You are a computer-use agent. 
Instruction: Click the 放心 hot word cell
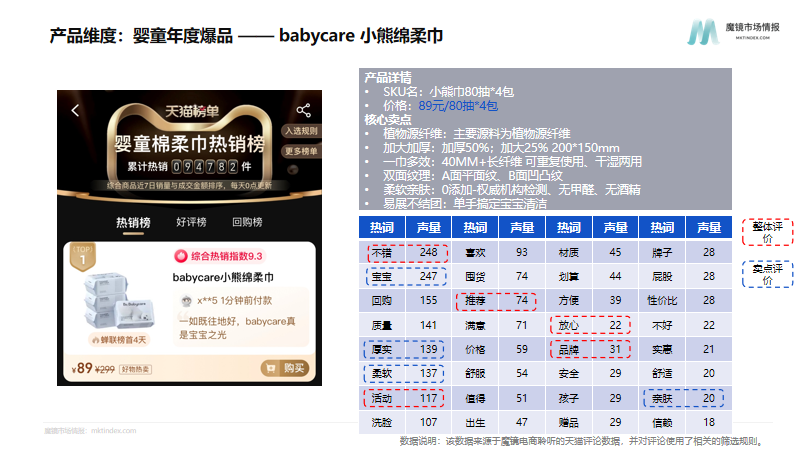569,325
